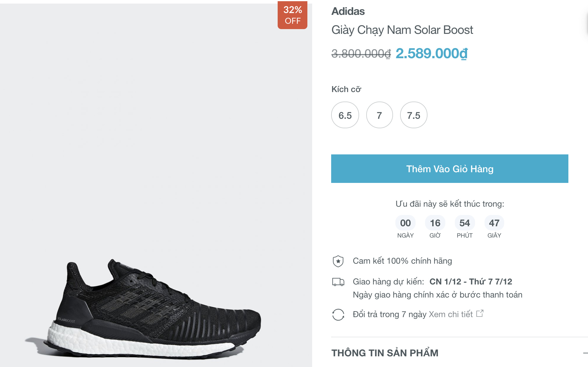Collapse the Thông Tin Sản Phẩm section
588x367 pixels.
click(385, 353)
